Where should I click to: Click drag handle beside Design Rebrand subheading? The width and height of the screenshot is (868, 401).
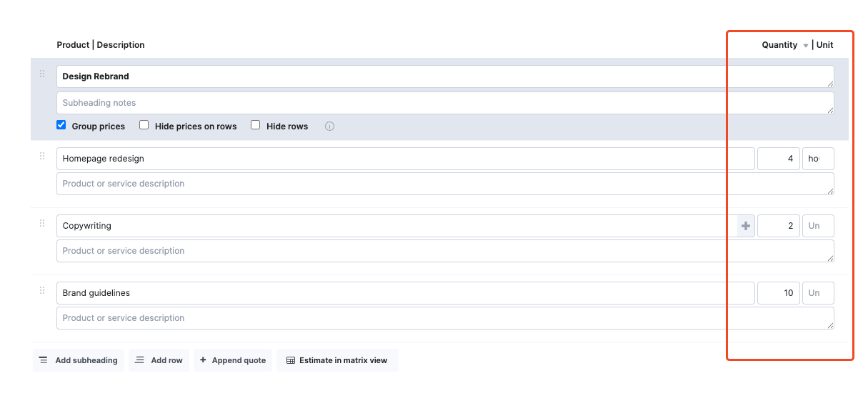(x=42, y=74)
